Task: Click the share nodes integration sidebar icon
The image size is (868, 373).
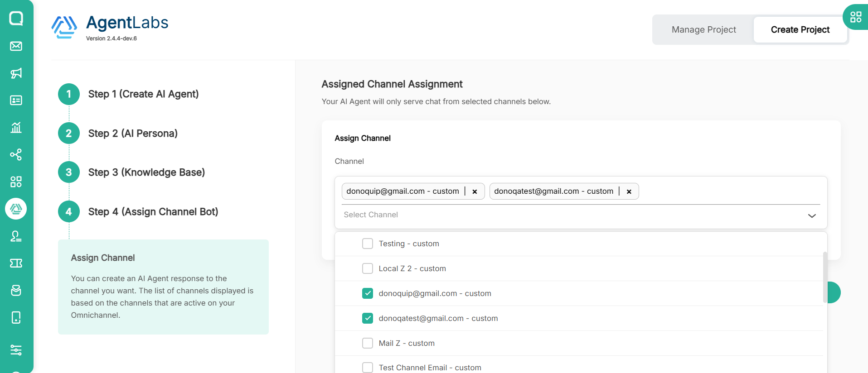Action: click(x=16, y=155)
